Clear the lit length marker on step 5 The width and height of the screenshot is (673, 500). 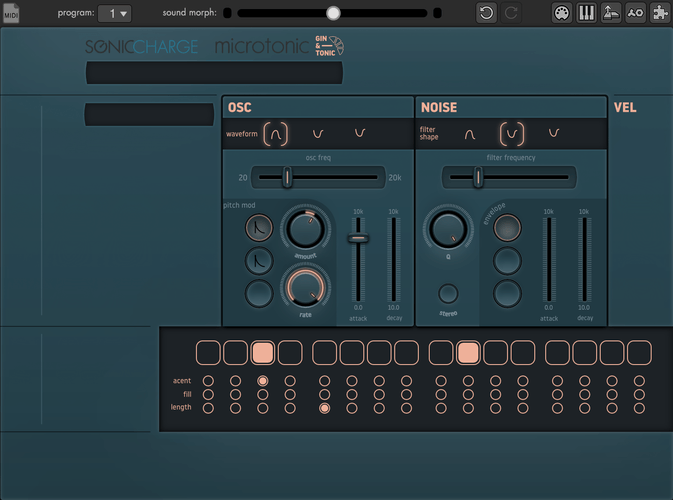pyautogui.click(x=324, y=408)
